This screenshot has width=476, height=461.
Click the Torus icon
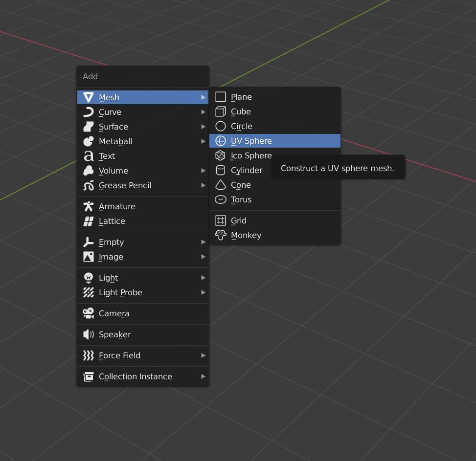click(221, 199)
